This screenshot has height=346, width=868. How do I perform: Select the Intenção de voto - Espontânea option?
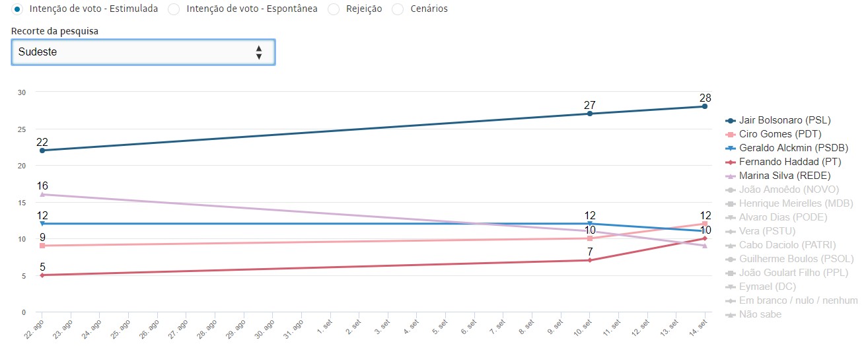point(174,9)
